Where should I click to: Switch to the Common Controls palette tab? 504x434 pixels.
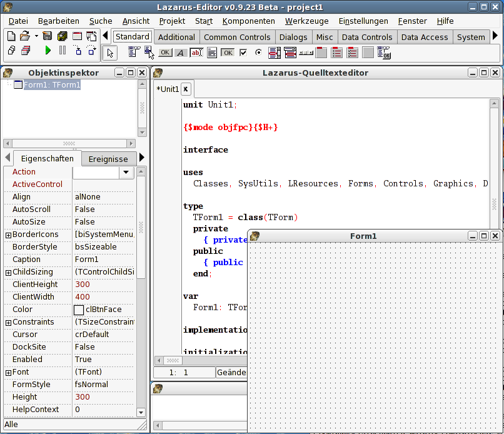point(237,38)
